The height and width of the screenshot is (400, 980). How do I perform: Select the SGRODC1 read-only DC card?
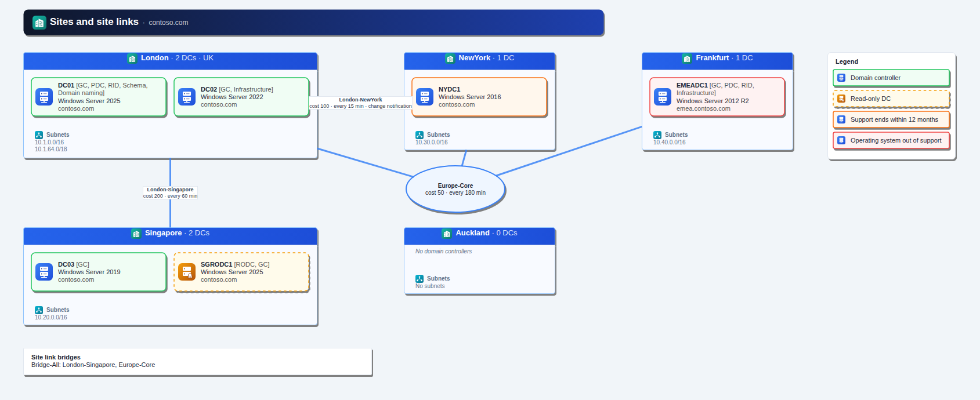241,272
